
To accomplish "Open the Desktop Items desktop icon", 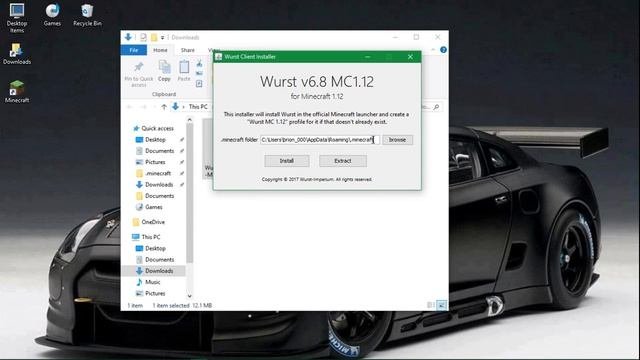I will 17,18.
